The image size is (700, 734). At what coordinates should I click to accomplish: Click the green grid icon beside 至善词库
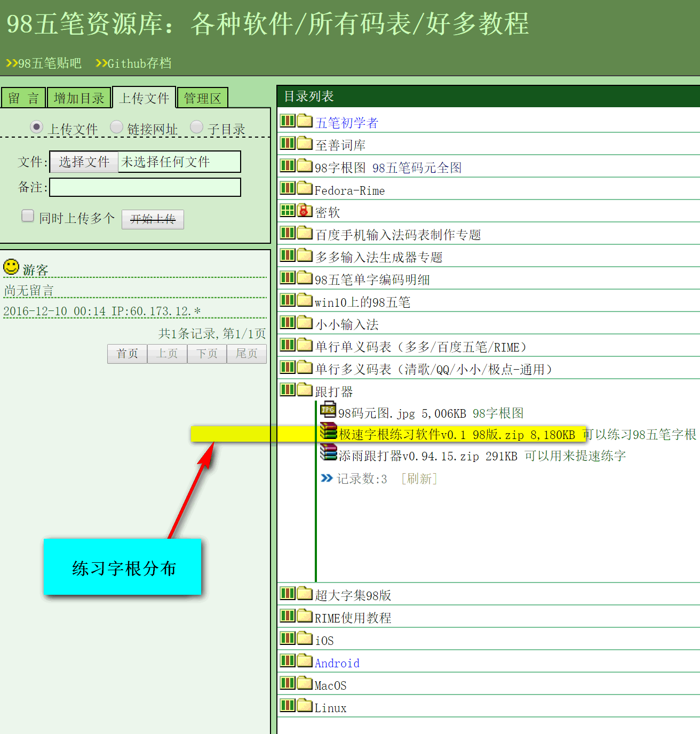tap(288, 143)
